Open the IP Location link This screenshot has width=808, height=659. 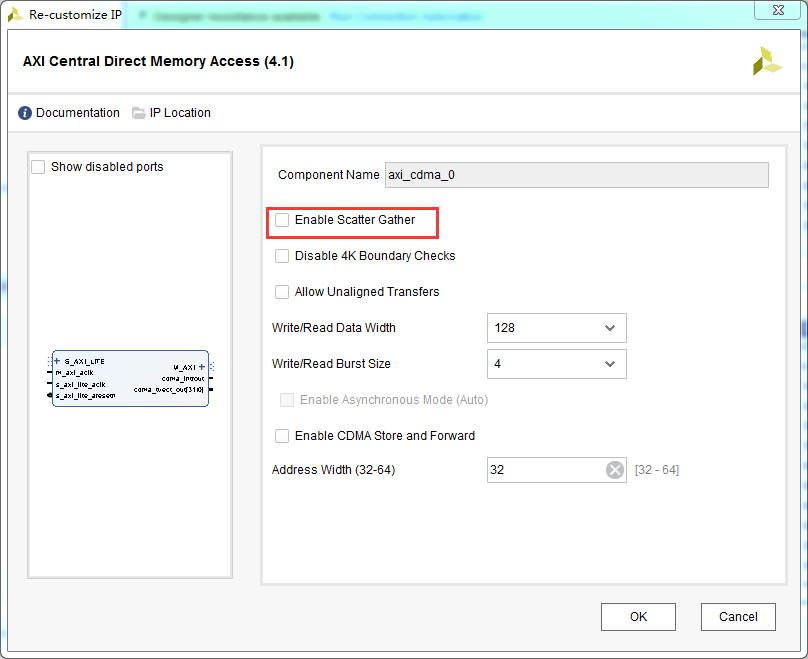tap(180, 113)
